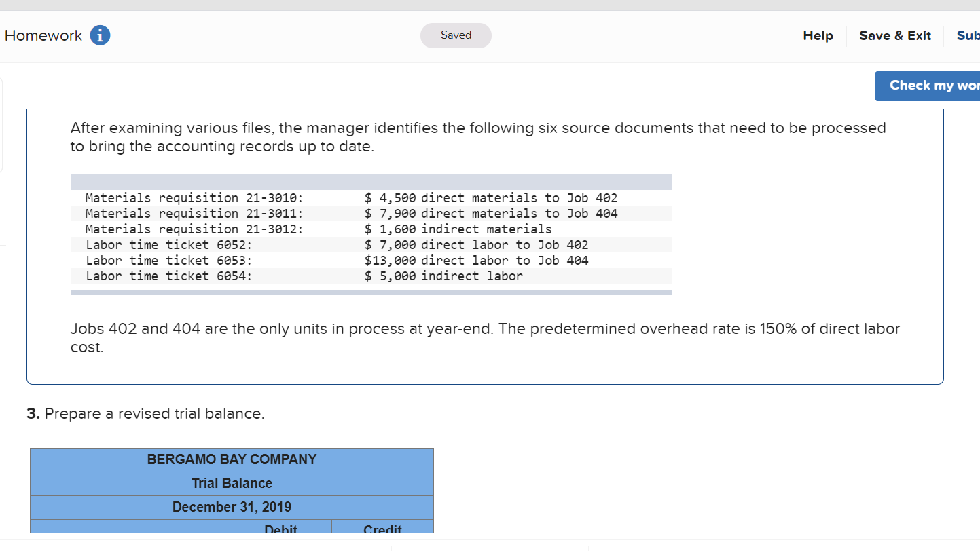Click the Trial Balance header row
The height and width of the screenshot is (551, 980).
(x=232, y=484)
